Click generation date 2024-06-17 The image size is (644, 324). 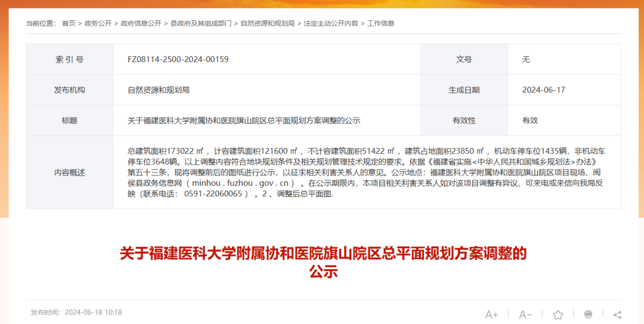click(543, 90)
